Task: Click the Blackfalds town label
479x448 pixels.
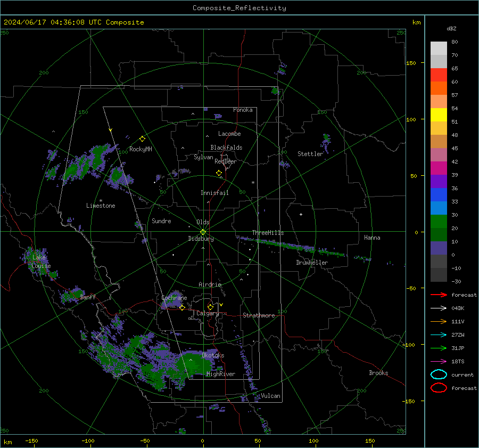Action: pos(226,148)
